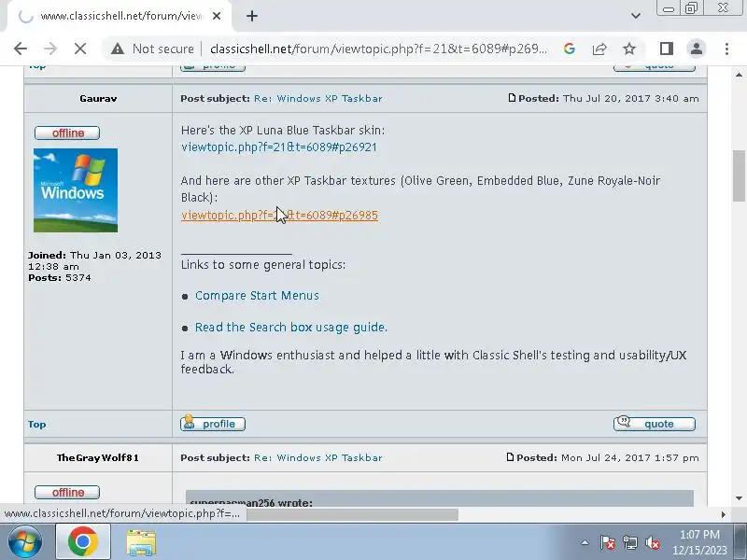Screen dimensions: 747x560
Task: Open the Action Center flag icon
Action: pos(608,542)
